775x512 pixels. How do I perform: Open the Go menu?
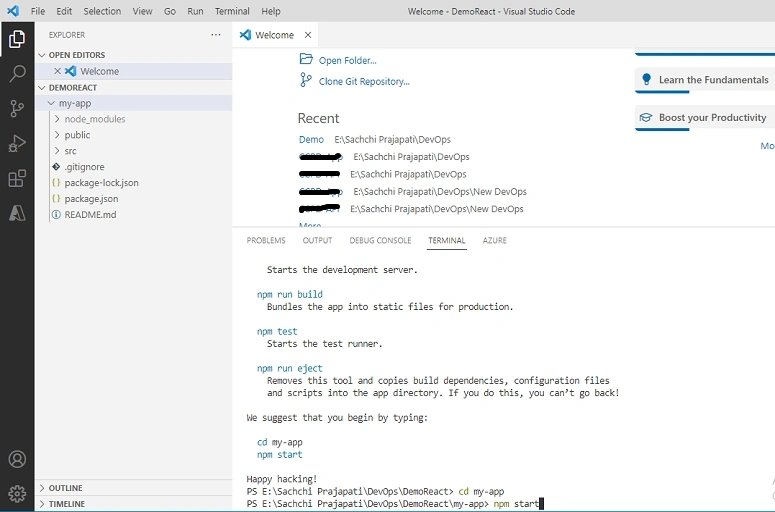(170, 11)
